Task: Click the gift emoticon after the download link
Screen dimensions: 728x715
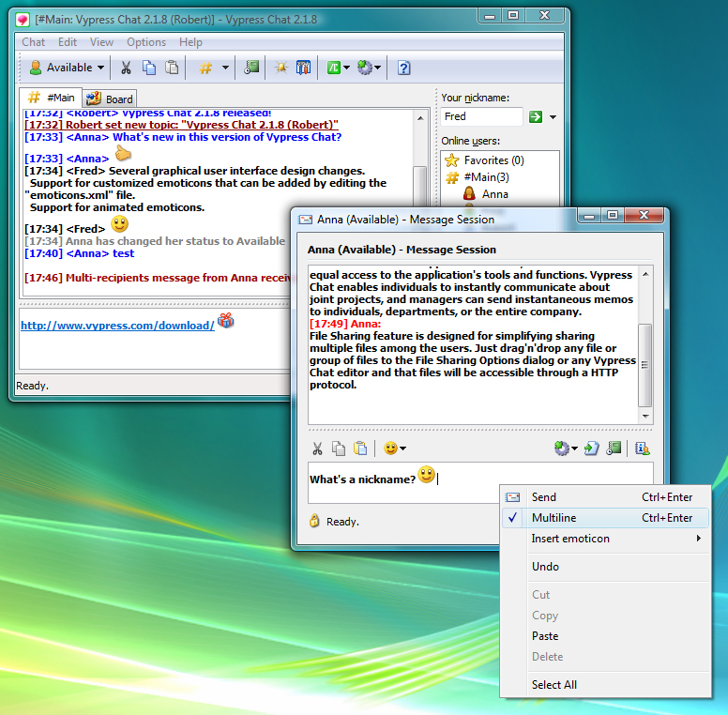Action: coord(226,320)
